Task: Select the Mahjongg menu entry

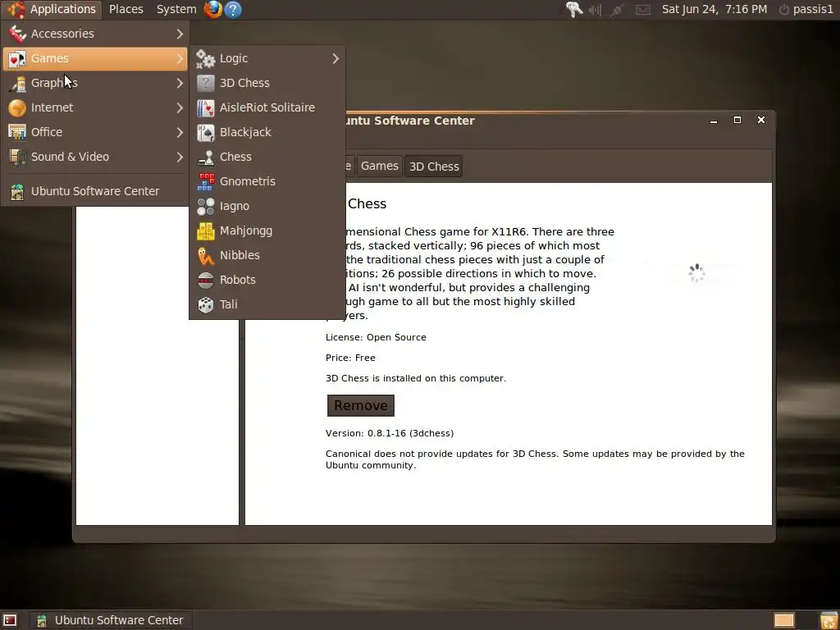Action: pos(267,231)
